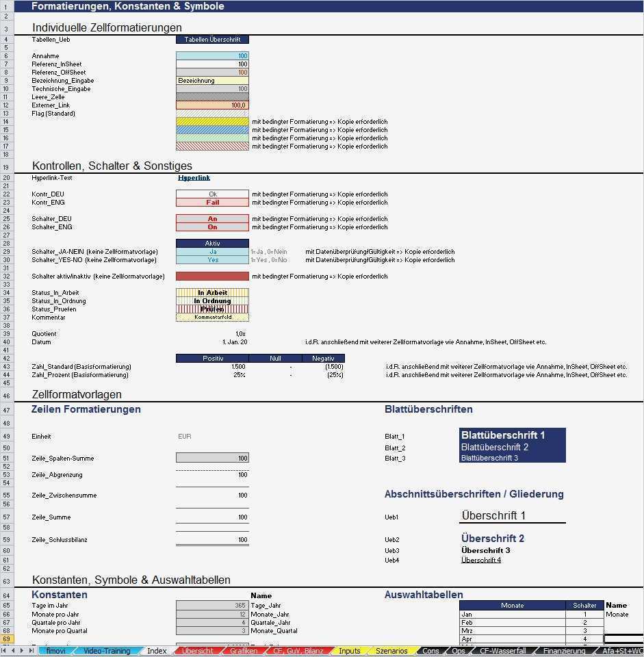
Task: Toggle the Schalter_JA-NEIN cell showing 'Ja'
Action: 212,252
